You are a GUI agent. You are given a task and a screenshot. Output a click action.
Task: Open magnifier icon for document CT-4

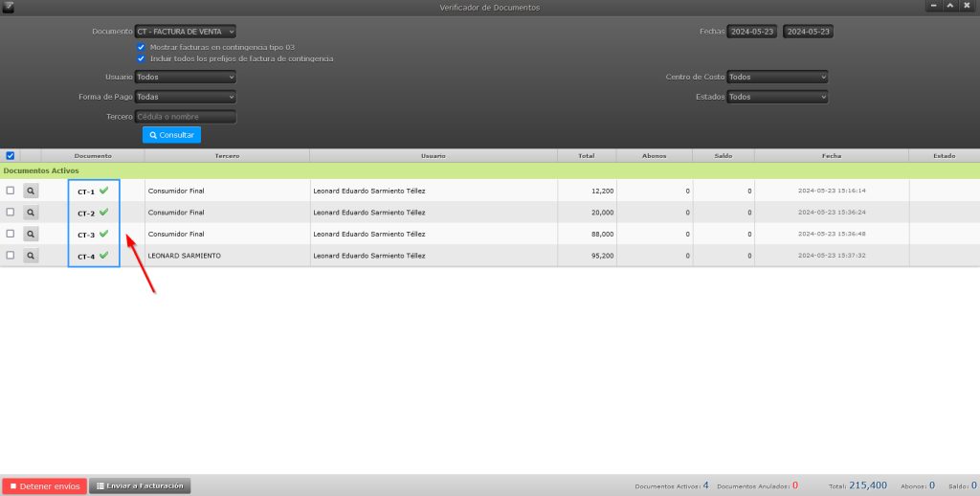coord(31,256)
